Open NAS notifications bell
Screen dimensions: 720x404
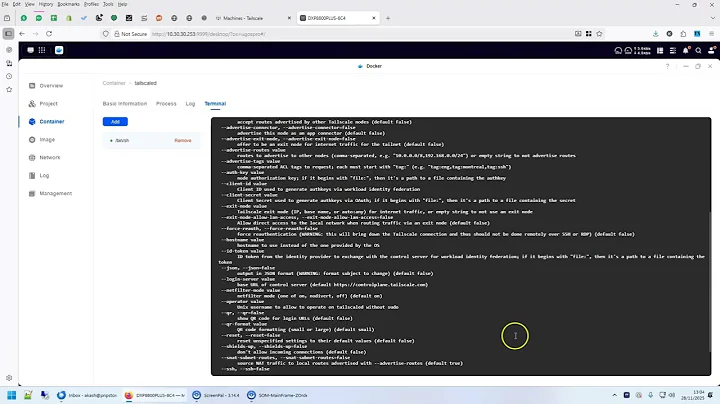[x=686, y=50]
